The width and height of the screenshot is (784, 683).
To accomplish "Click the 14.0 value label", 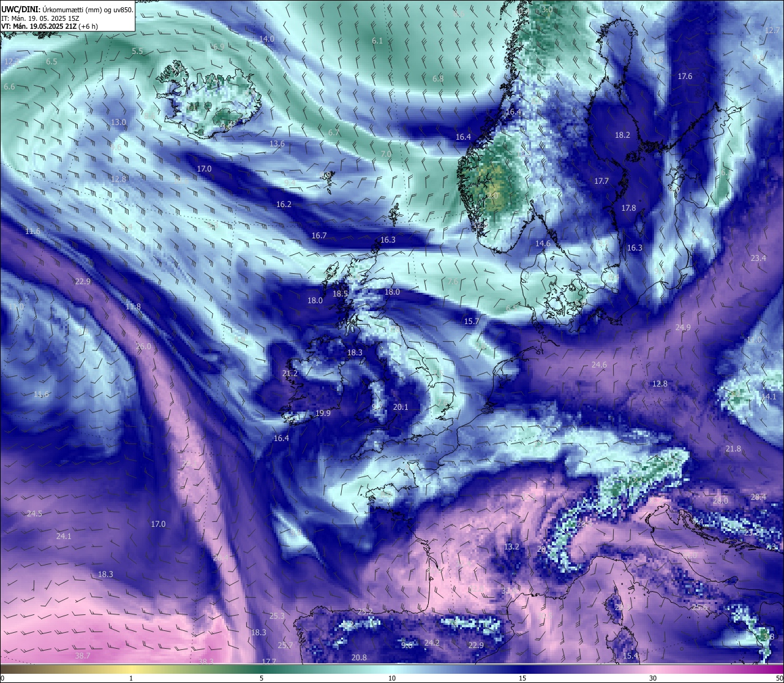I will pos(266,39).
